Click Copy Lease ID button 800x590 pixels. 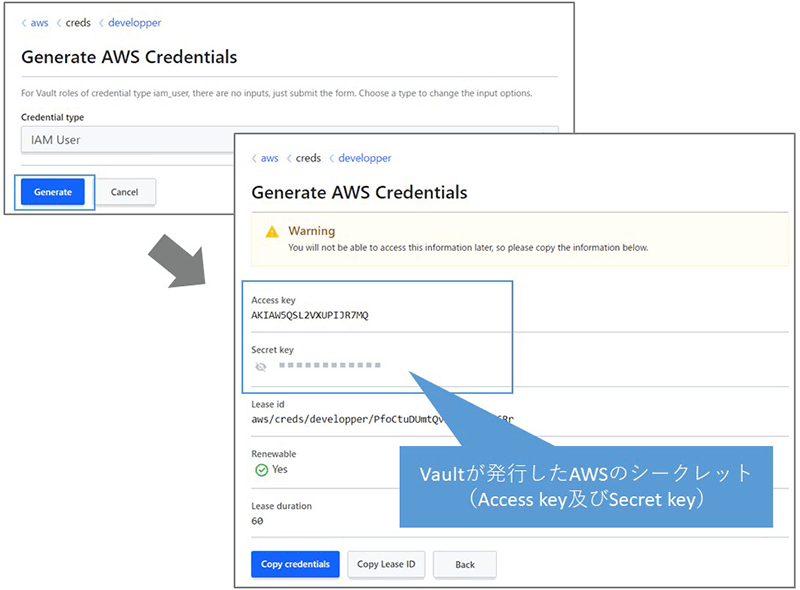386,564
